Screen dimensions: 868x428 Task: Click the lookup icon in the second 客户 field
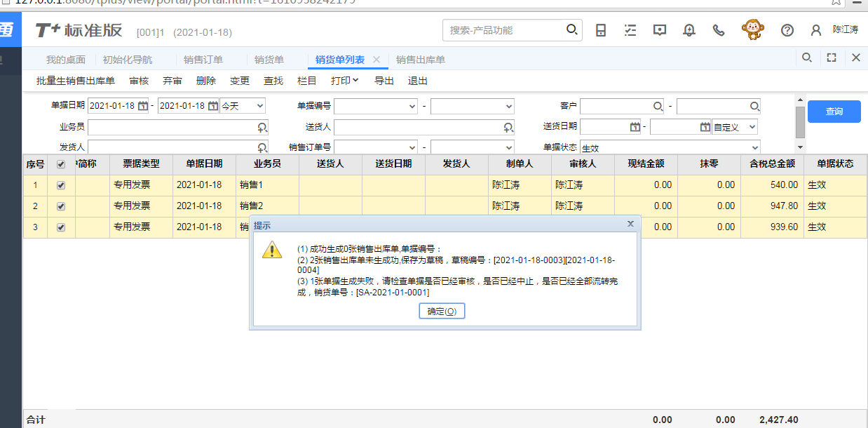click(x=754, y=106)
